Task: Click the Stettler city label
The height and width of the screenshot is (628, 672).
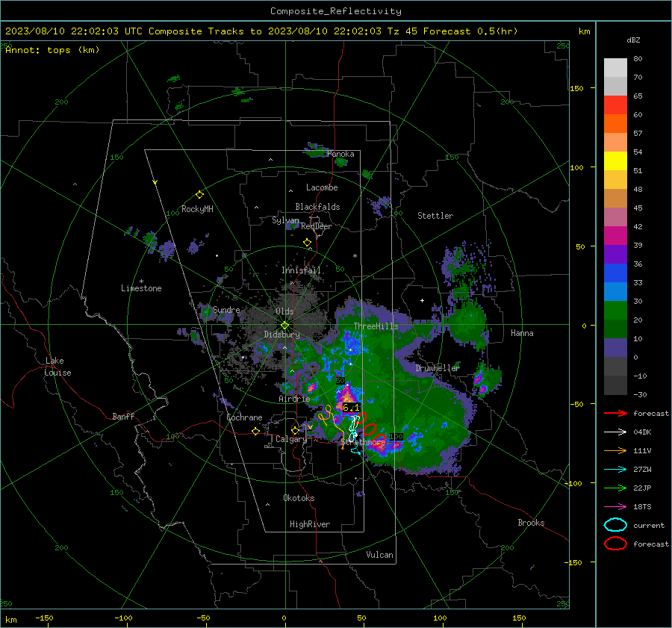Action: coord(435,216)
